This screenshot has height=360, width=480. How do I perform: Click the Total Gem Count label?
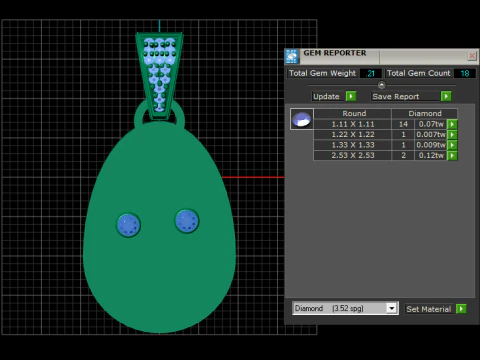pos(418,73)
